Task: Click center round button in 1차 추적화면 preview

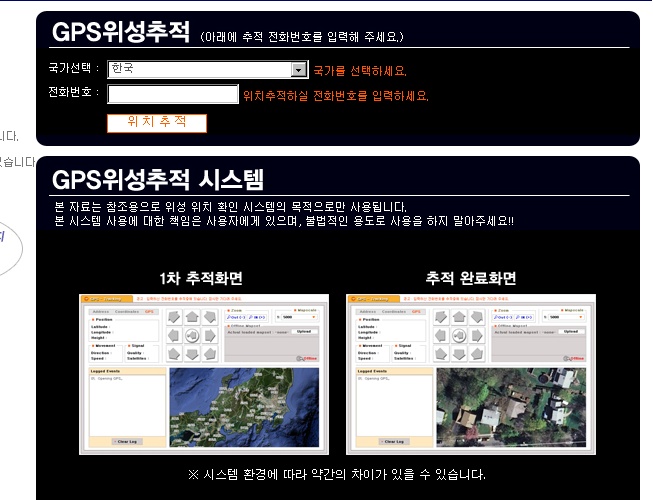Action: point(192,336)
